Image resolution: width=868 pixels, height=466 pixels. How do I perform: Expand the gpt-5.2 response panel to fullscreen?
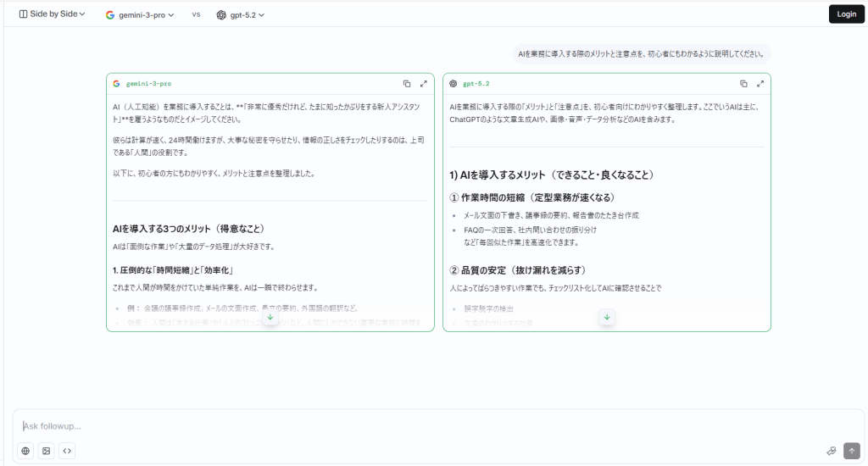pos(760,84)
